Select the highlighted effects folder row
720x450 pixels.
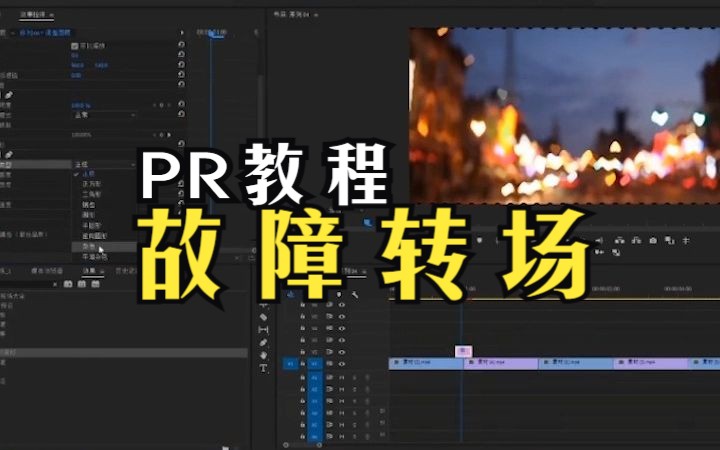(124, 353)
